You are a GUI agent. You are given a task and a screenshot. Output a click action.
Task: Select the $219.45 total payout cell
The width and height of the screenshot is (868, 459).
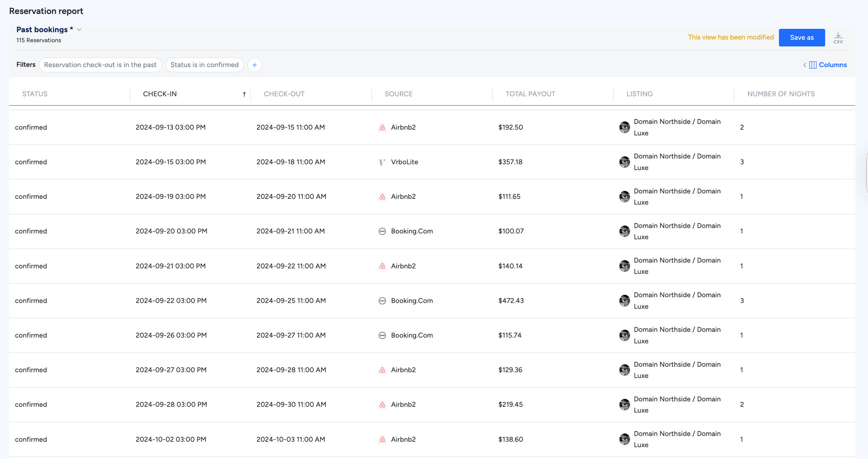510,405
